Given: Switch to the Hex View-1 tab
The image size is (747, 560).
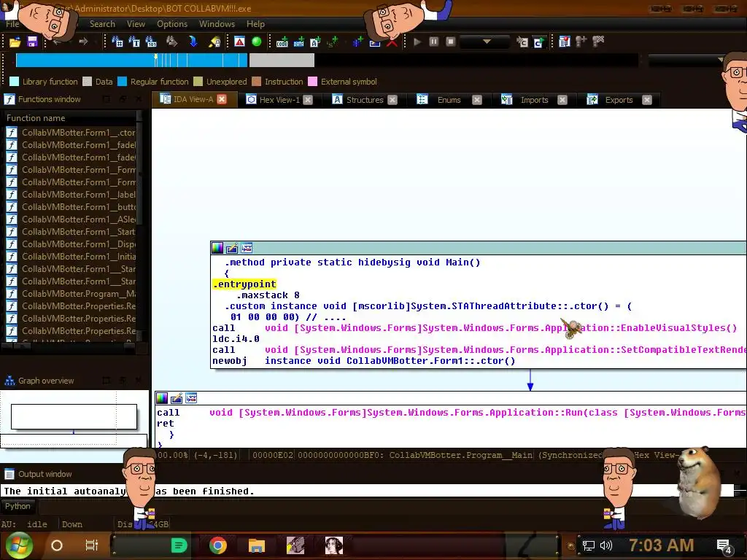Looking at the screenshot, I should click(x=279, y=99).
